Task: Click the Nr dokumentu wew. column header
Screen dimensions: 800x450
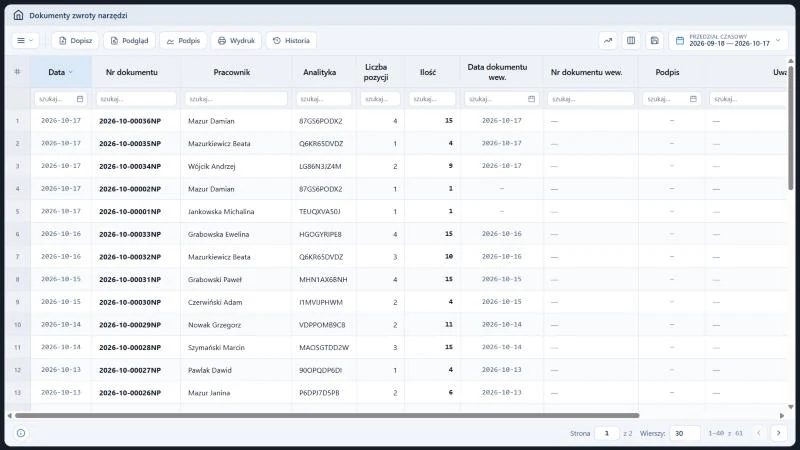Action: pyautogui.click(x=586, y=72)
